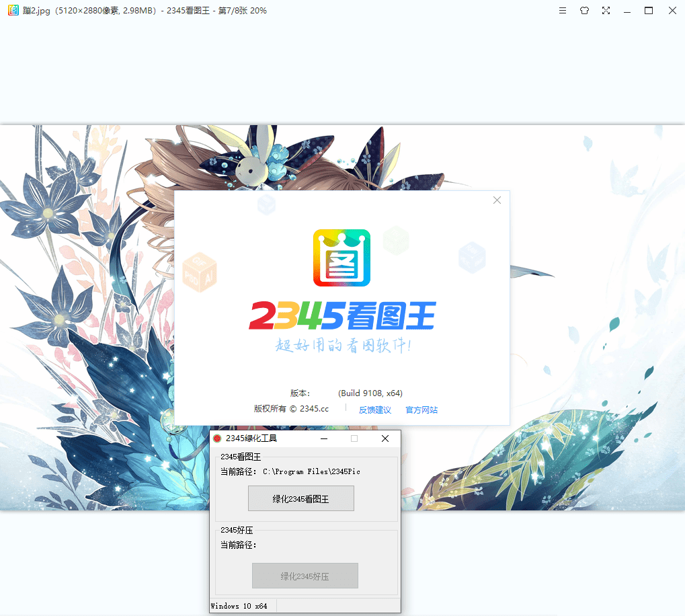Click the Build 9108 version text
685x616 pixels.
point(370,393)
